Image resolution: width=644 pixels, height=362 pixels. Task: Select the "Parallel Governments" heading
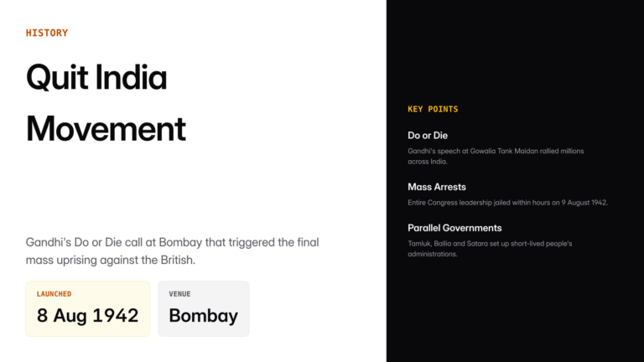(x=454, y=228)
